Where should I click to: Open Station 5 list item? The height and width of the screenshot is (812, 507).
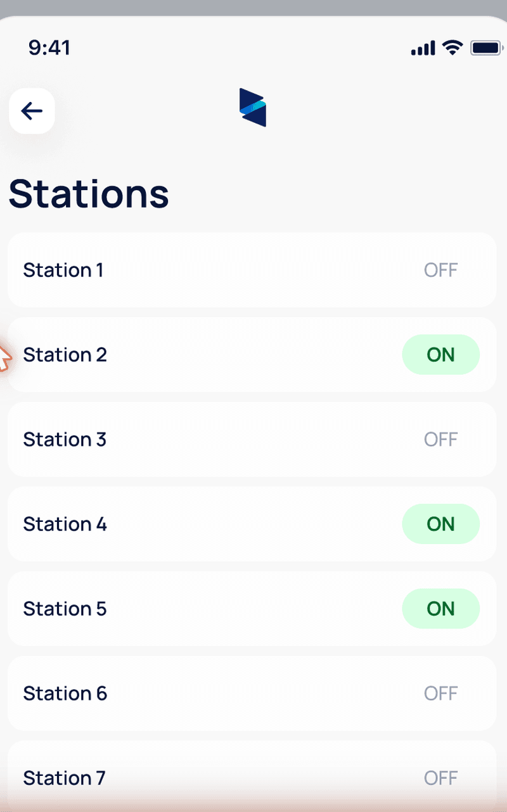[252, 609]
